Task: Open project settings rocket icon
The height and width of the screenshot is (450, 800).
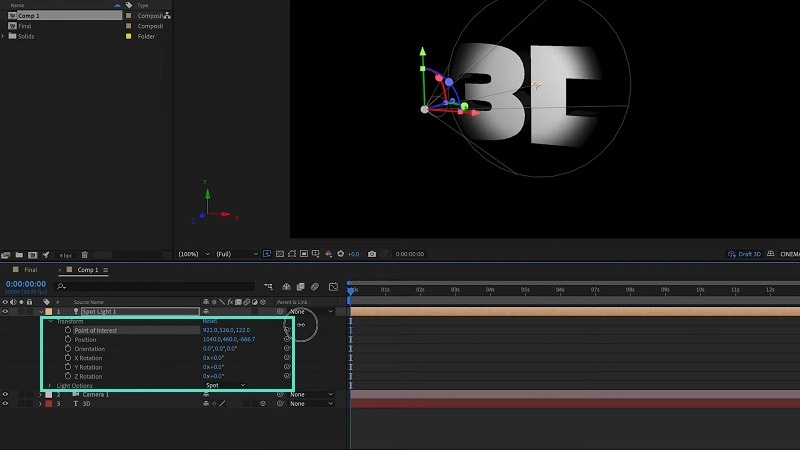Action: point(46,255)
